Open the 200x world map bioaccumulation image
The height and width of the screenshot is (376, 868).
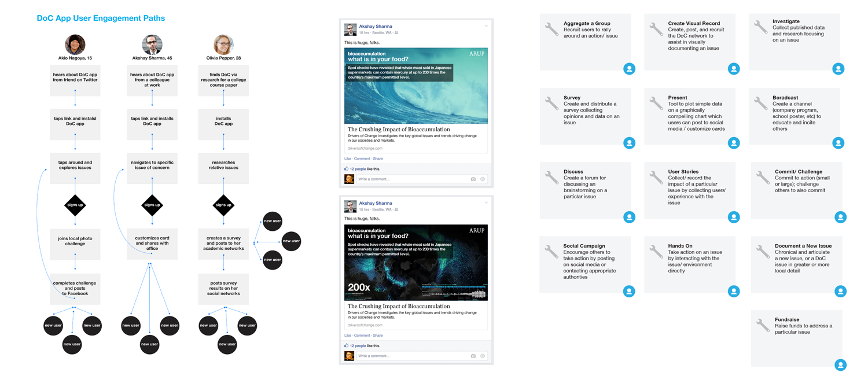click(x=416, y=263)
